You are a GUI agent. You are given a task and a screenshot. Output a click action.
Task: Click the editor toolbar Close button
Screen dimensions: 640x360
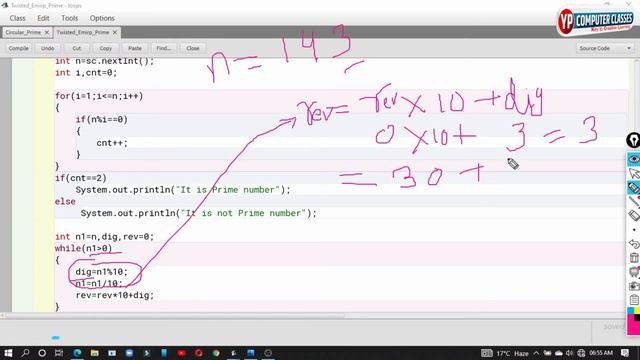click(x=193, y=48)
